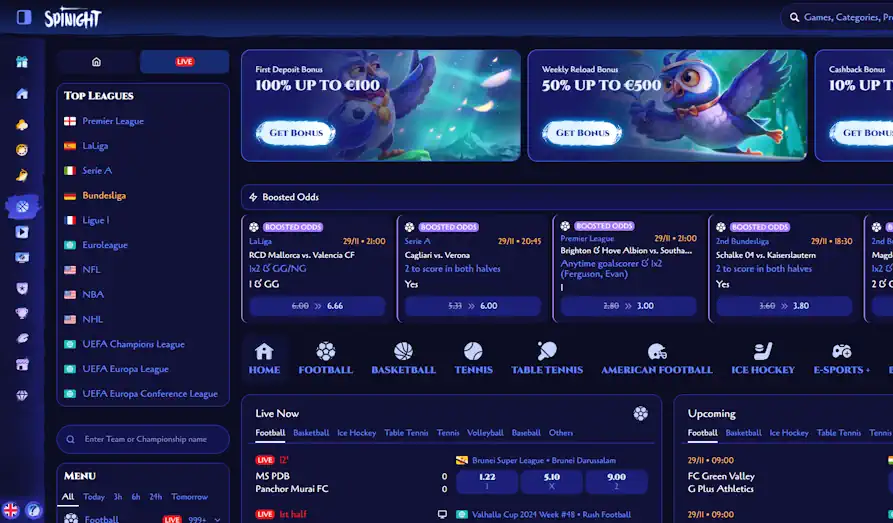Filter menu by Today tab

coord(93,497)
